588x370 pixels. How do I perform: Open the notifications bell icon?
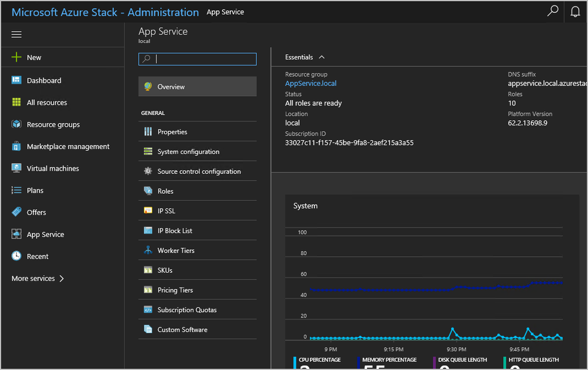[x=575, y=11]
